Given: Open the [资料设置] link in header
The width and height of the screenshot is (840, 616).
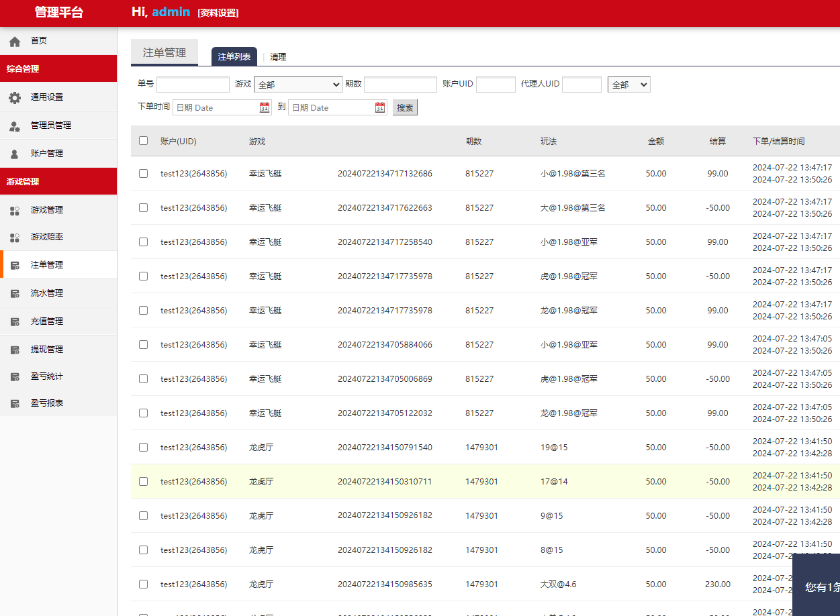Looking at the screenshot, I should coord(218,13).
